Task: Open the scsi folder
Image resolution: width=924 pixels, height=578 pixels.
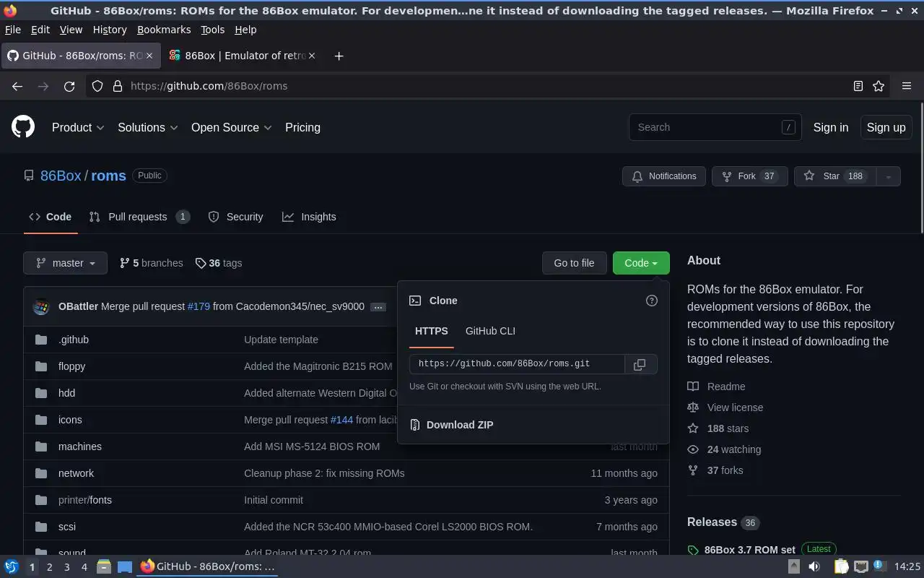Action: click(67, 527)
